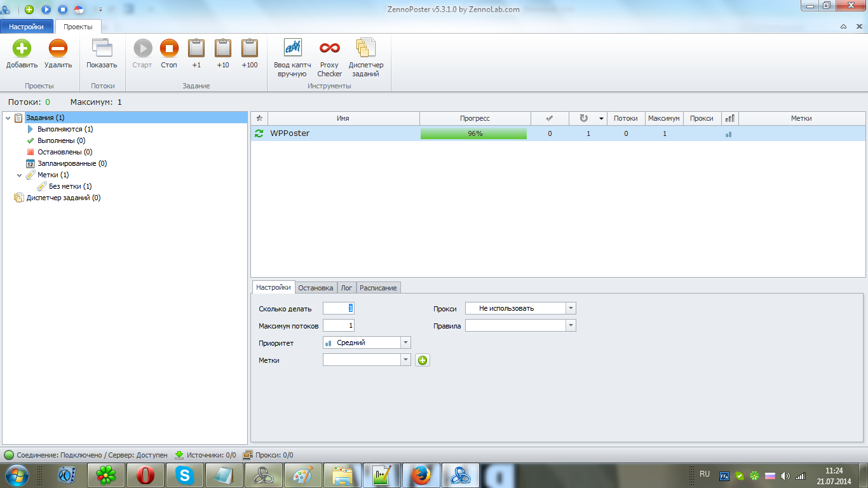The height and width of the screenshot is (488, 868).
Task: Click the green add icon in the title bar
Action: point(29,10)
